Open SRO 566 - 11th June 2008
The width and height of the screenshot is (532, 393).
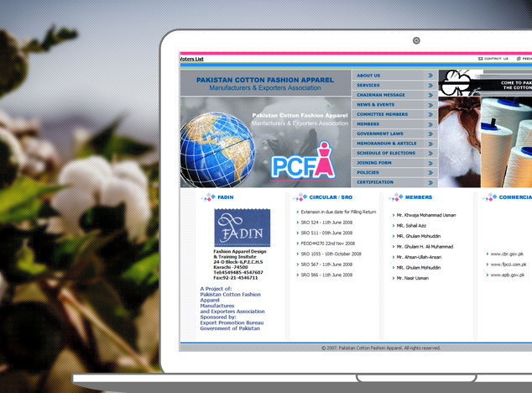[326, 275]
